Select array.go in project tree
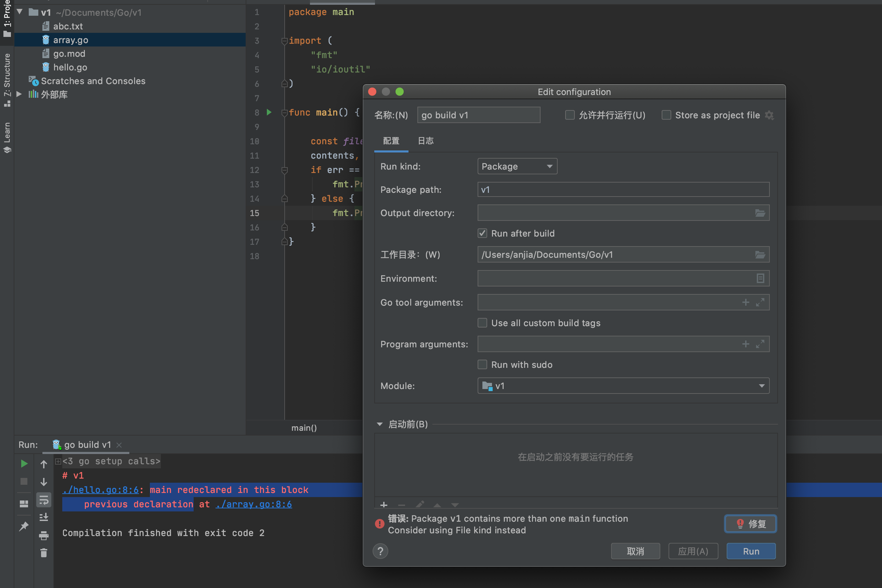882x588 pixels. coord(70,40)
